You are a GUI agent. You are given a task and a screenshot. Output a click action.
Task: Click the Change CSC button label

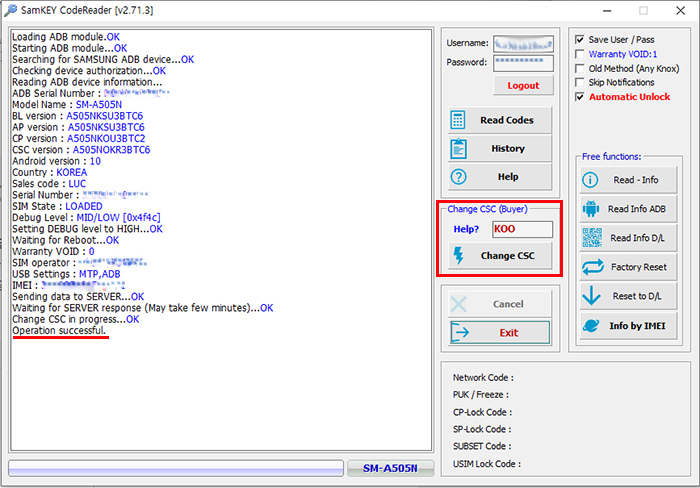508,256
